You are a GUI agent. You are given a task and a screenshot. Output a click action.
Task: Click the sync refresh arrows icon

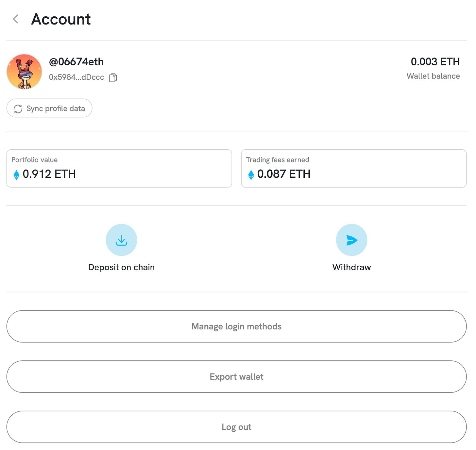point(18,108)
